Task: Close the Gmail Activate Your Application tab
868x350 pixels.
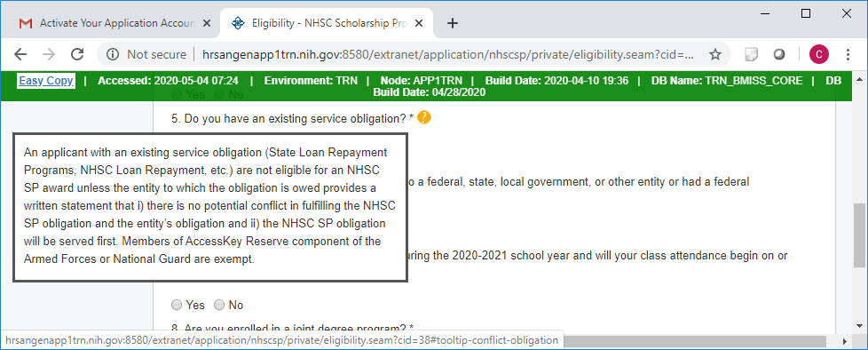Action: tap(207, 23)
